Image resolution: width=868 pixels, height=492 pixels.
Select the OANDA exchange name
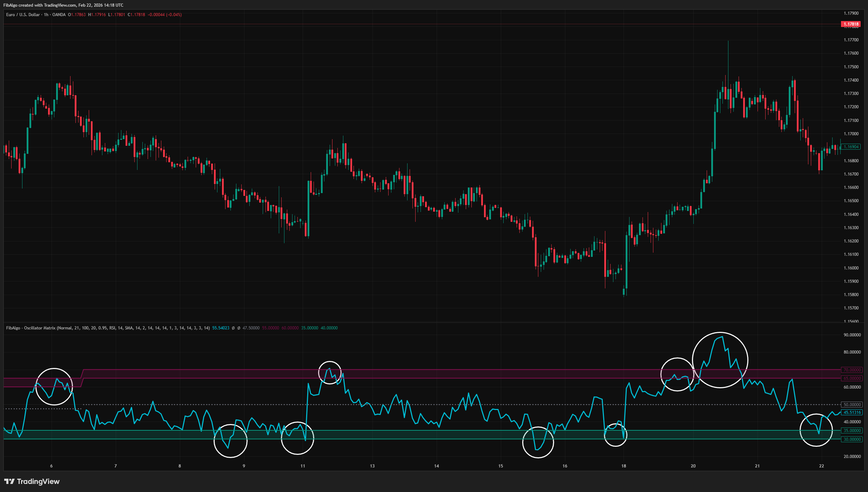[x=59, y=15]
